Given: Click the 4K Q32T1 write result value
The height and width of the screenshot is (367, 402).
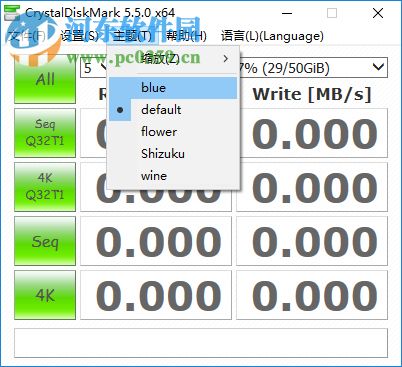Looking at the screenshot, I should (312, 187).
